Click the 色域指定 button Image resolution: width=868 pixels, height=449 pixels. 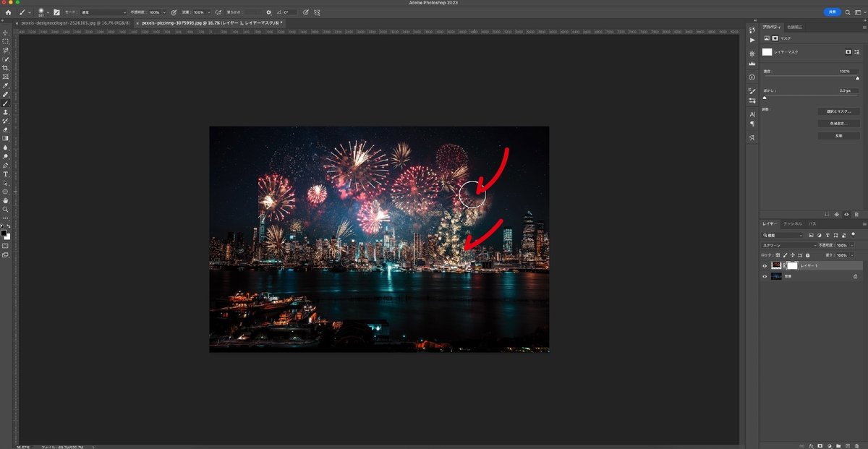[838, 124]
